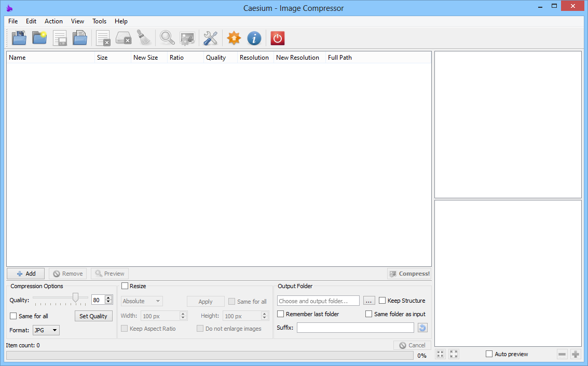Viewport: 588px width, 366px height.
Task: Open the Tools menu
Action: pos(99,21)
